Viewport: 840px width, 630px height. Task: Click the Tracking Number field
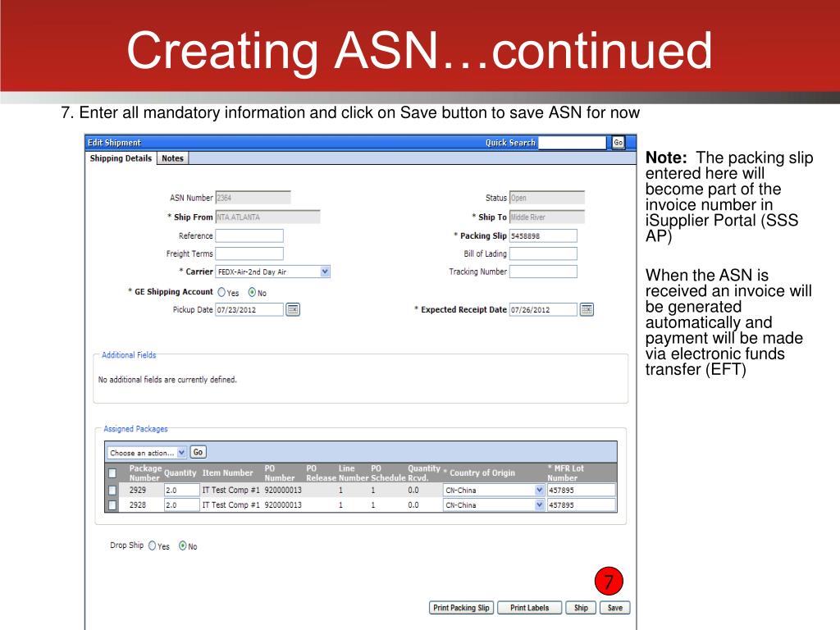click(x=543, y=272)
